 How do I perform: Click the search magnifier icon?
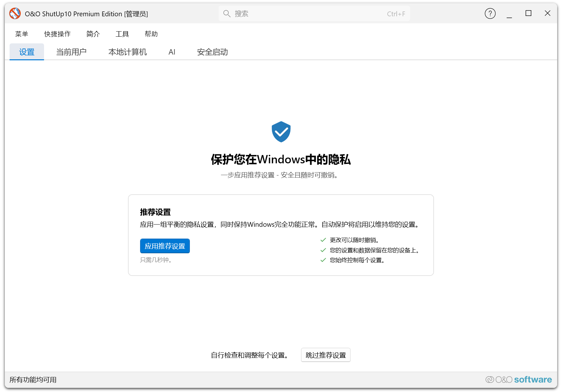227,14
